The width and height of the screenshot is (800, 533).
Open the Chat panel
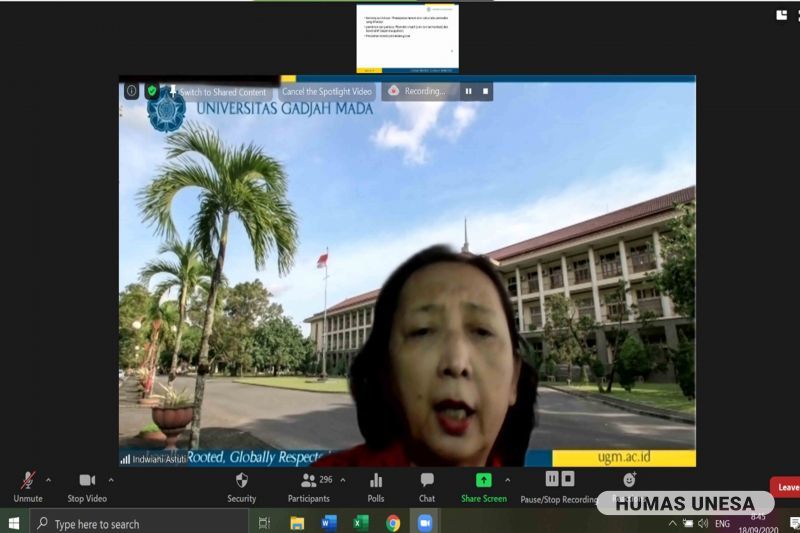tap(427, 487)
